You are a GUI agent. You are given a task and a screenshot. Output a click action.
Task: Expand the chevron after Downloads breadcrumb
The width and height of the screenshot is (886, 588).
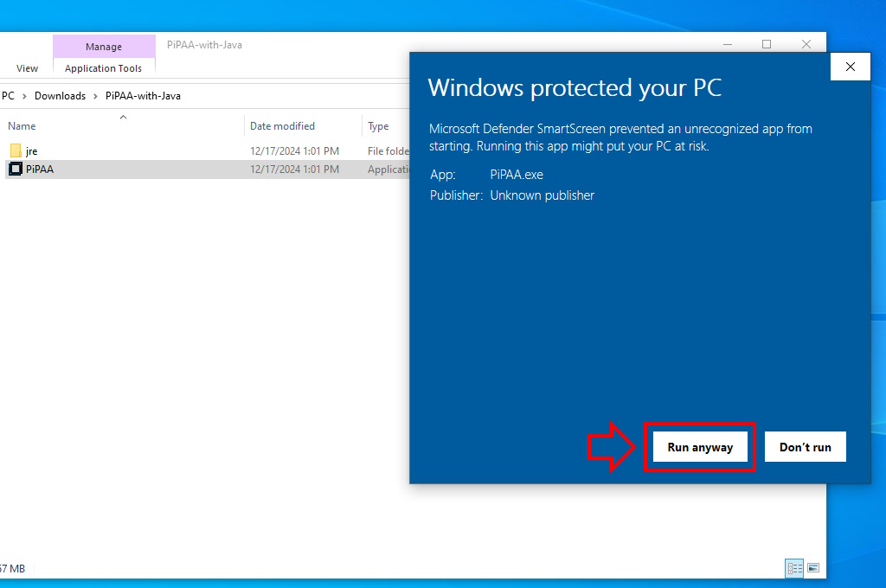click(95, 97)
